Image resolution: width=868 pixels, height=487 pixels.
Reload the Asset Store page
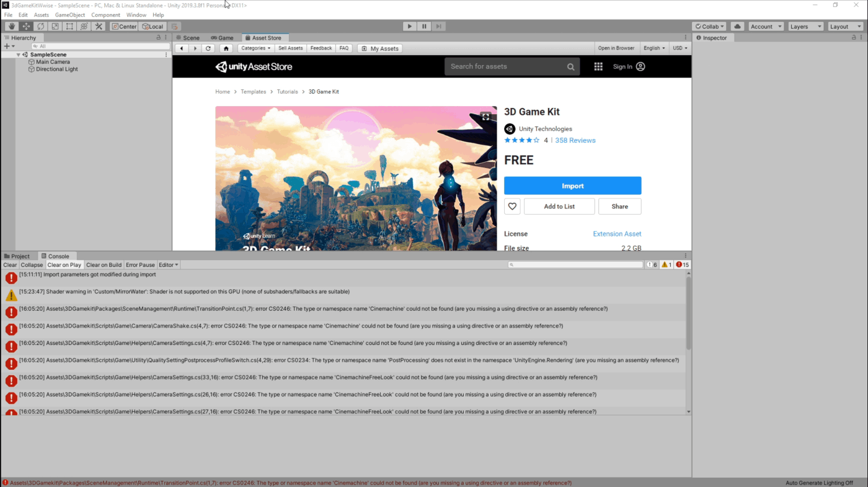pos(208,48)
